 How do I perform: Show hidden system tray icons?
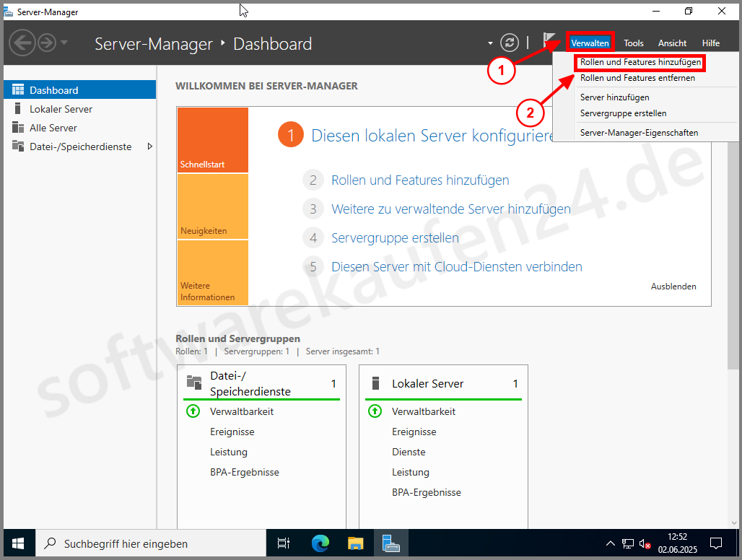coord(611,544)
